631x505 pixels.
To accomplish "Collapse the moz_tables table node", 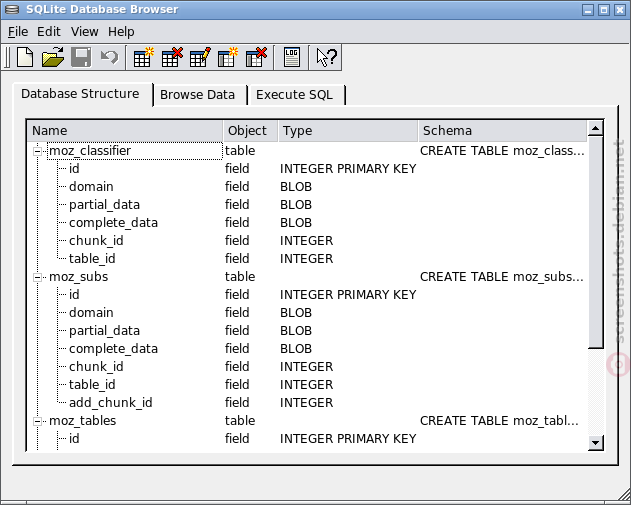I will (x=37, y=421).
